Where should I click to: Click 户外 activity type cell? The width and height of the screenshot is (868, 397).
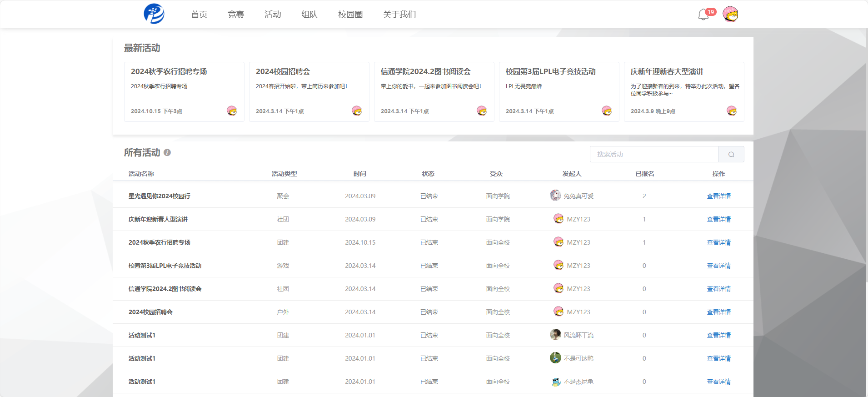(283, 312)
